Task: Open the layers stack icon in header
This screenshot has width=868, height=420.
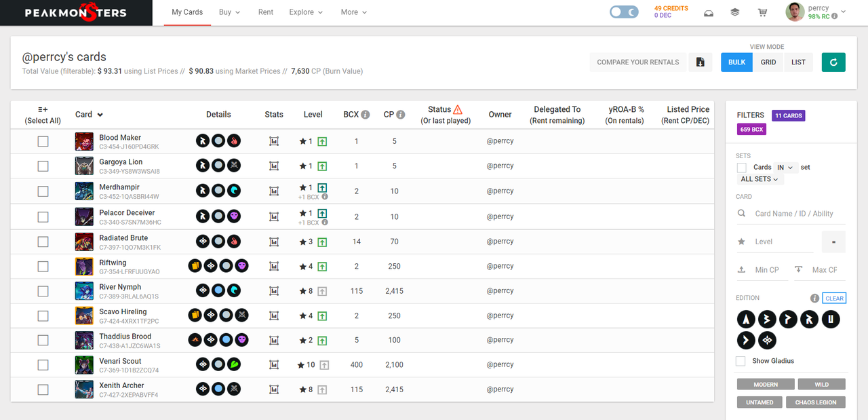Action: click(x=735, y=12)
